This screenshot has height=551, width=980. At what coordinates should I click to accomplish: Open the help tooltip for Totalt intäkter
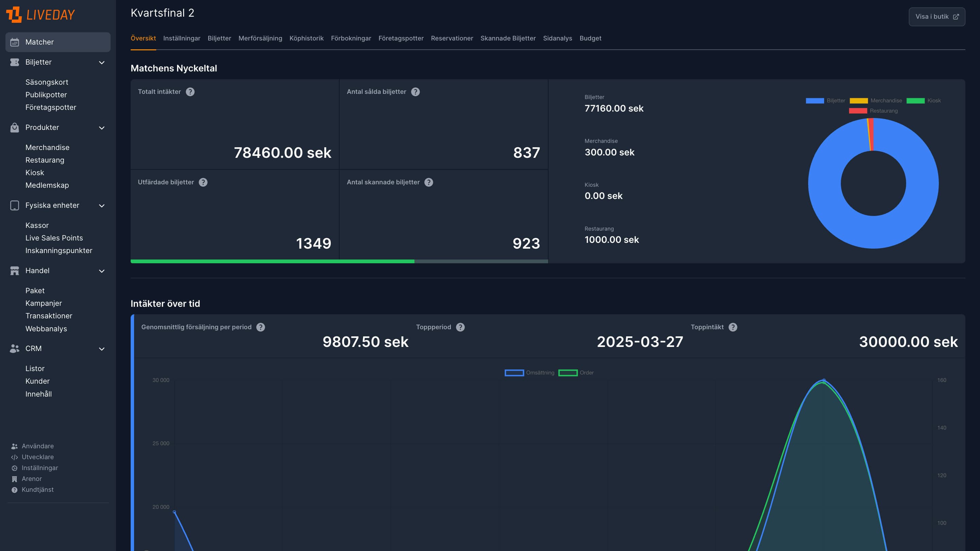[x=190, y=91]
